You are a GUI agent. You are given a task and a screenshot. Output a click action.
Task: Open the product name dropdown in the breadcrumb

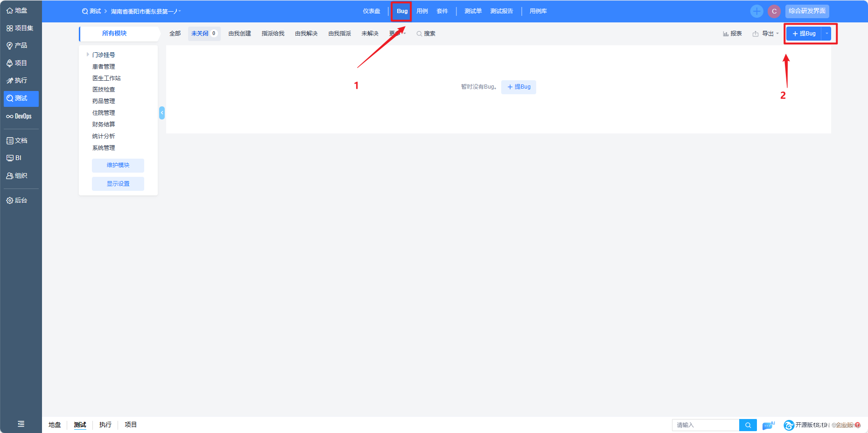coord(146,11)
